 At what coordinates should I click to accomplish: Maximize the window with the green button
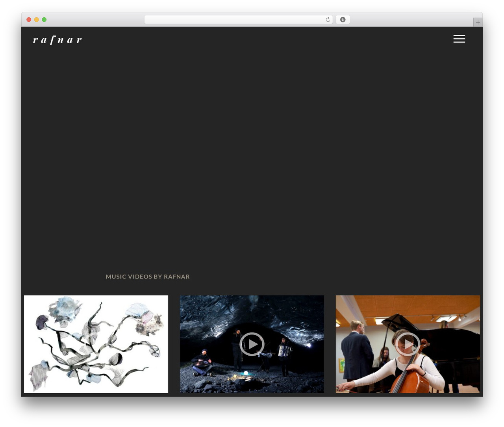pyautogui.click(x=44, y=20)
